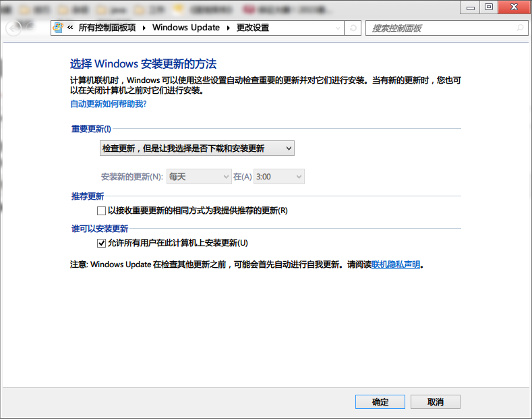Click the 确定 button
Image resolution: width=532 pixels, height=419 pixels.
pos(380,402)
